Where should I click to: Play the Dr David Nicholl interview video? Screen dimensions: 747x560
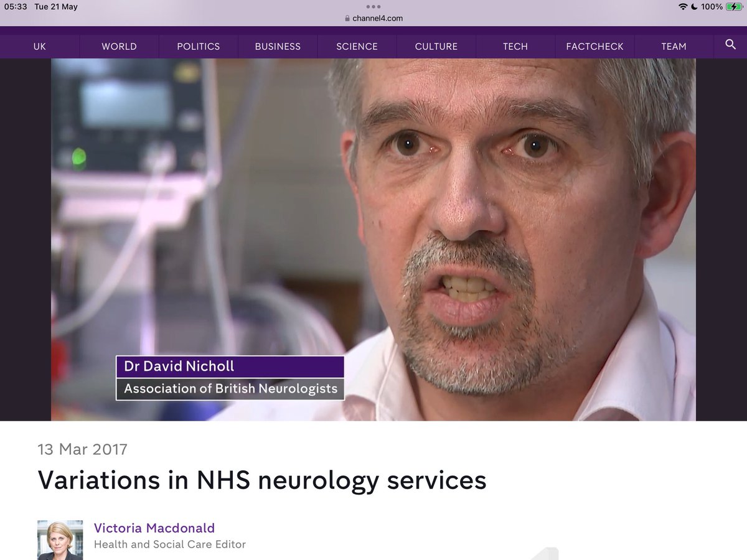[374, 240]
